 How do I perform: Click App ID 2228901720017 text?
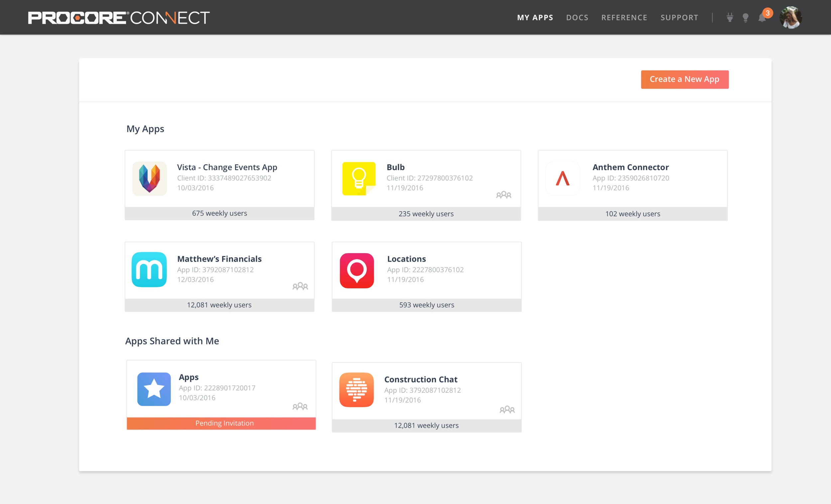click(x=217, y=388)
